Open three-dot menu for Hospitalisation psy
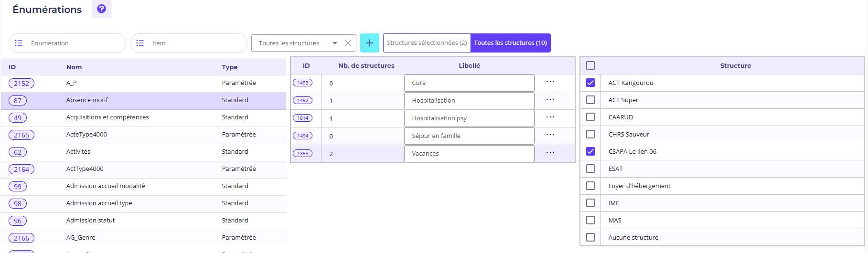Screen dimensions: 868x253 [550, 117]
